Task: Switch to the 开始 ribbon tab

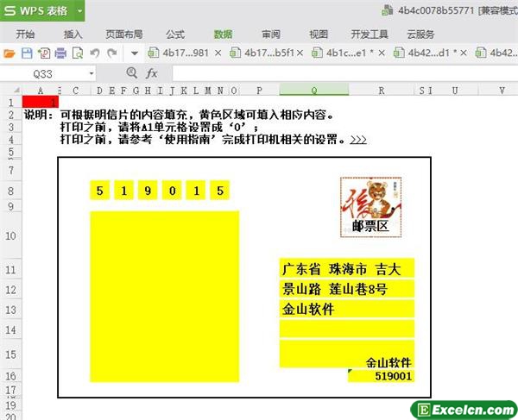Action: click(x=25, y=34)
